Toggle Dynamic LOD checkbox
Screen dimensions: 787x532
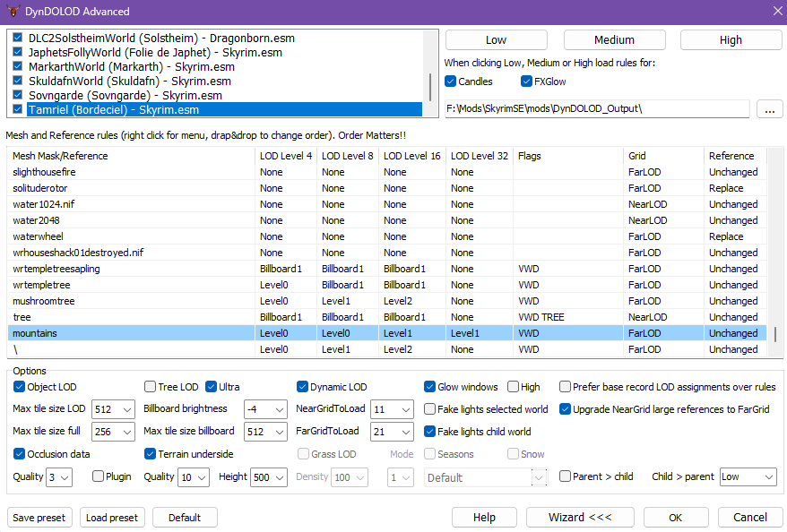click(302, 387)
